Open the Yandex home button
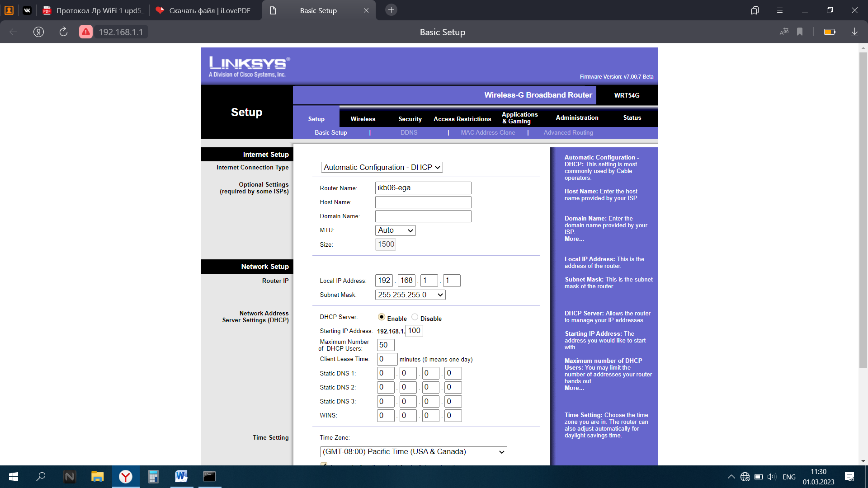Screen dimensions: 868x488 tap(38, 32)
